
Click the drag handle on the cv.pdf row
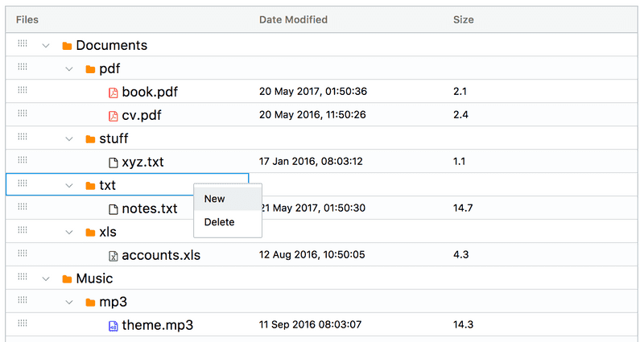(x=23, y=113)
